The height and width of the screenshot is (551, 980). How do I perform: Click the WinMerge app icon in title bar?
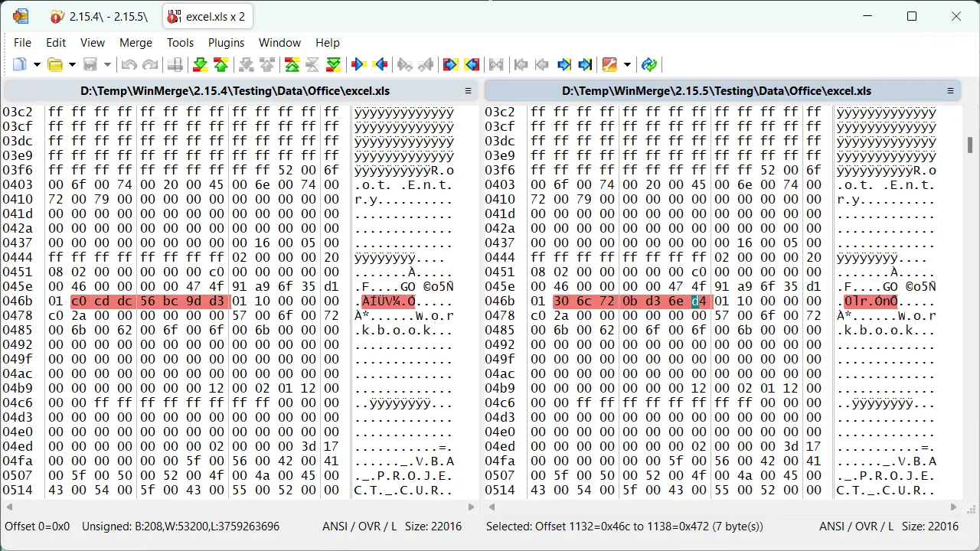click(x=21, y=16)
